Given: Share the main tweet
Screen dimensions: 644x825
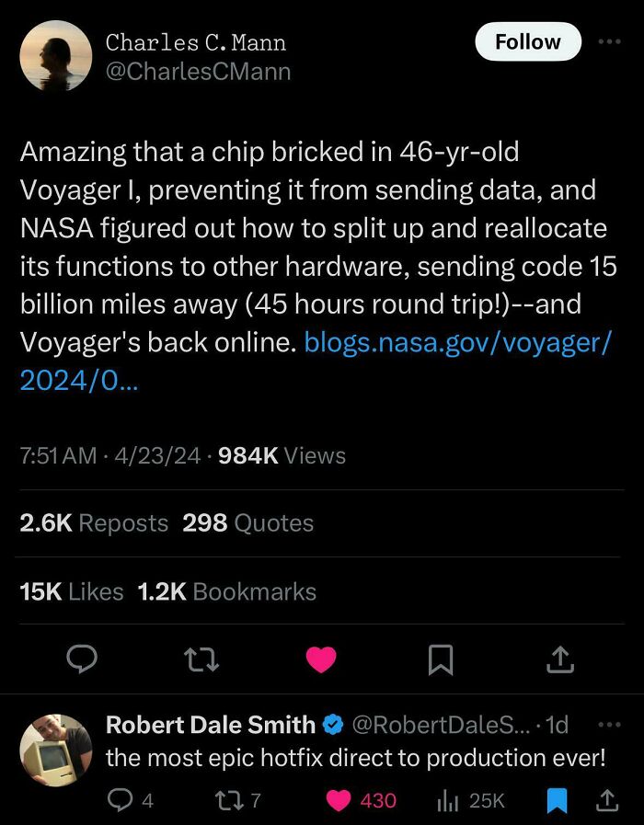Looking at the screenshot, I should tap(561, 659).
